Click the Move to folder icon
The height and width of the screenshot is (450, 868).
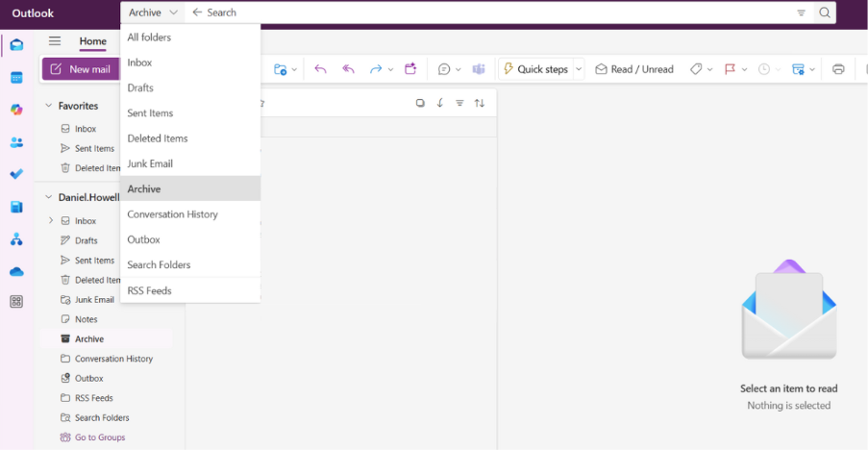280,69
